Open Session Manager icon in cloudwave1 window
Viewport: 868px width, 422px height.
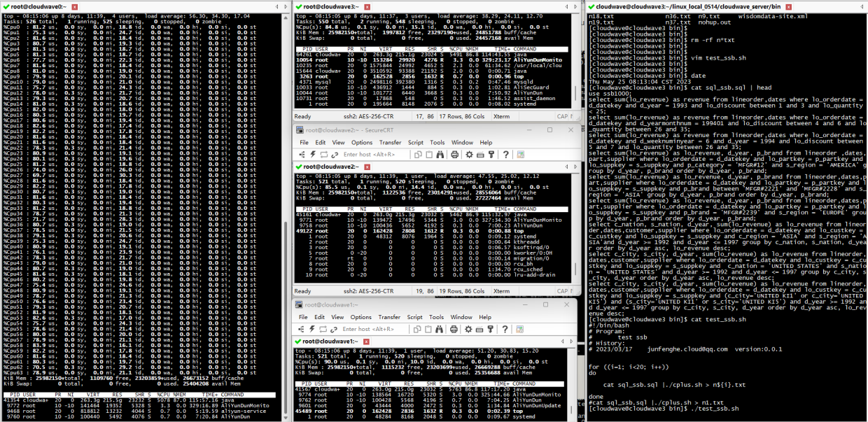tap(301, 329)
